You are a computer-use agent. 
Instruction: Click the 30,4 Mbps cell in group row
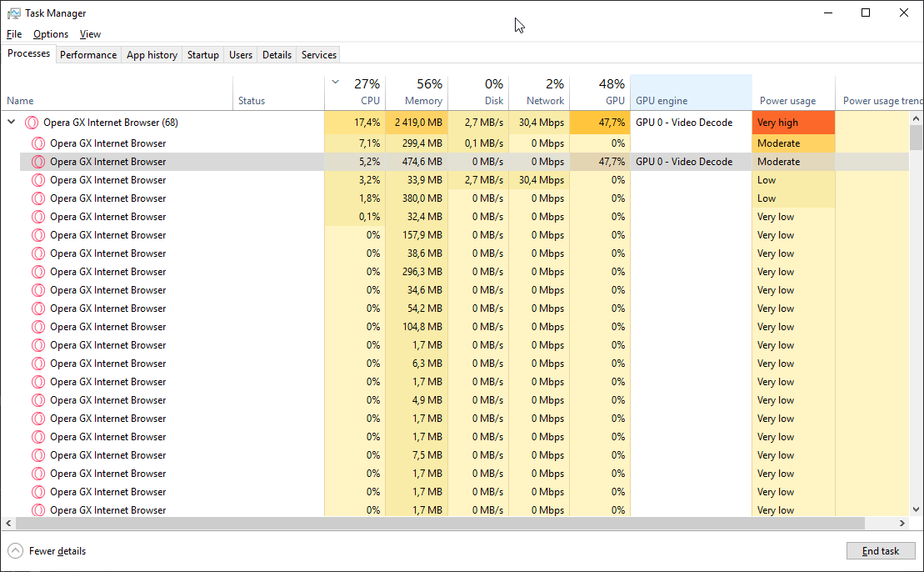pos(539,123)
